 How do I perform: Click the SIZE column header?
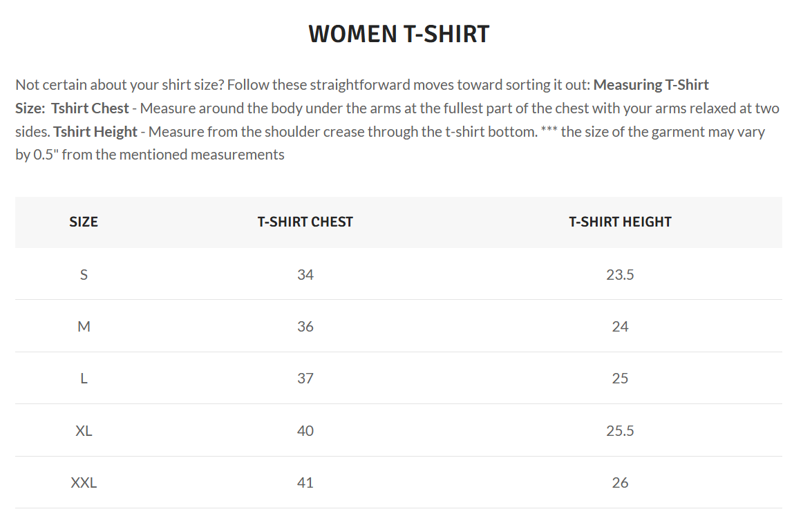(84, 222)
